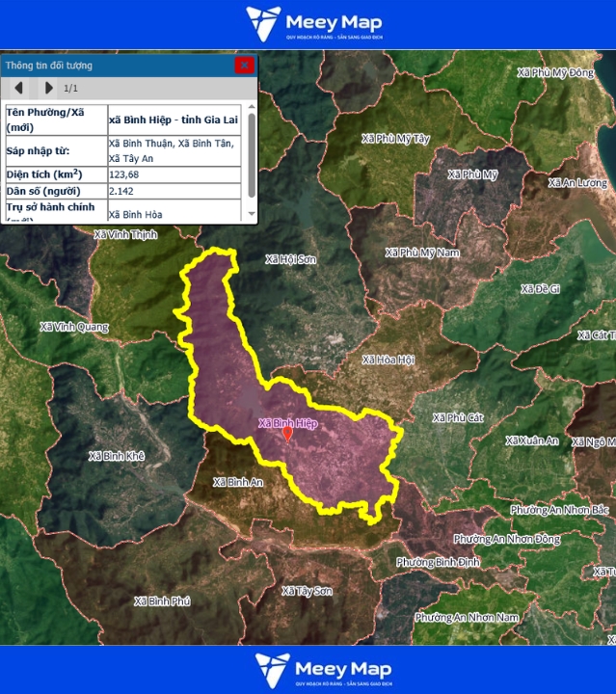The height and width of the screenshot is (694, 616).
Task: Go to the next object record
Action: 48,89
